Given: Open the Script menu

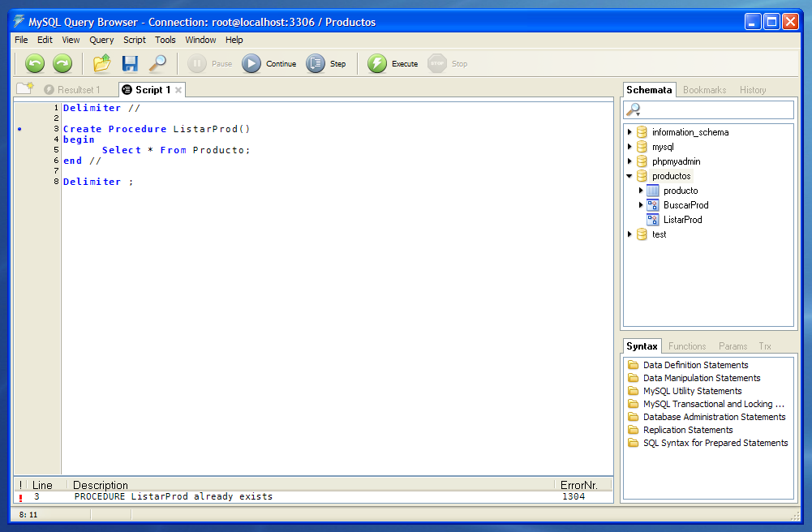Looking at the screenshot, I should (x=135, y=40).
